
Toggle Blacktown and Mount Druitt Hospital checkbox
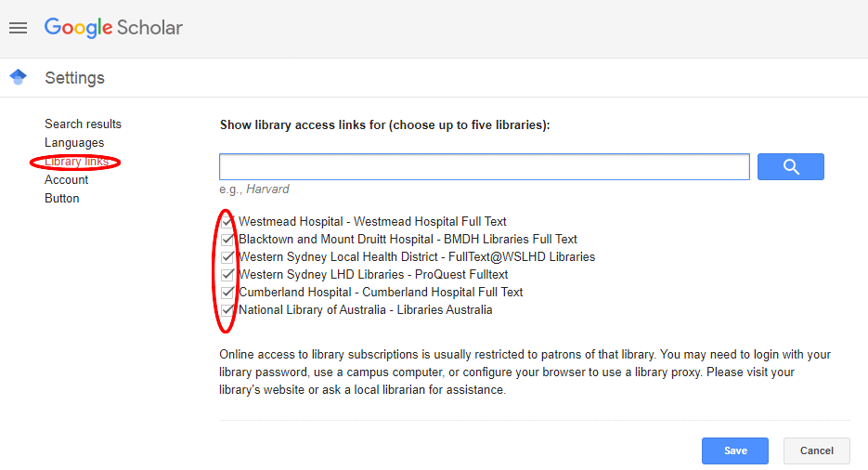pos(227,240)
